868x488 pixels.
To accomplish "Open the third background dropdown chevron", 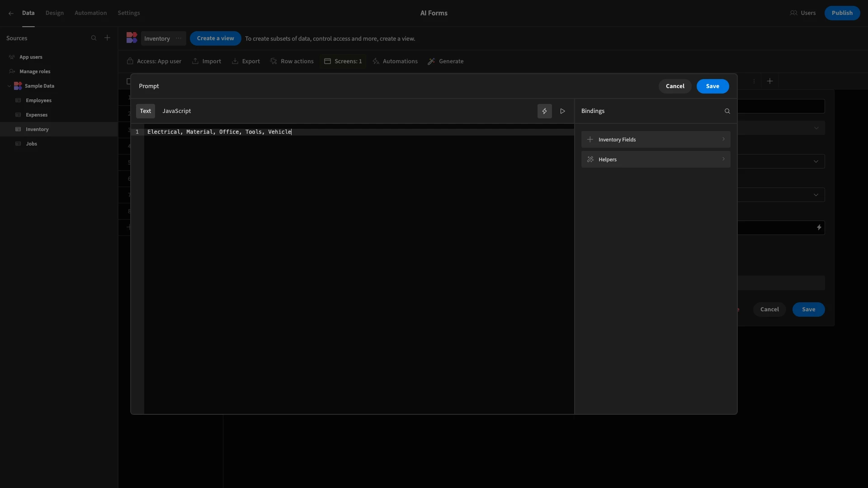I will (816, 195).
